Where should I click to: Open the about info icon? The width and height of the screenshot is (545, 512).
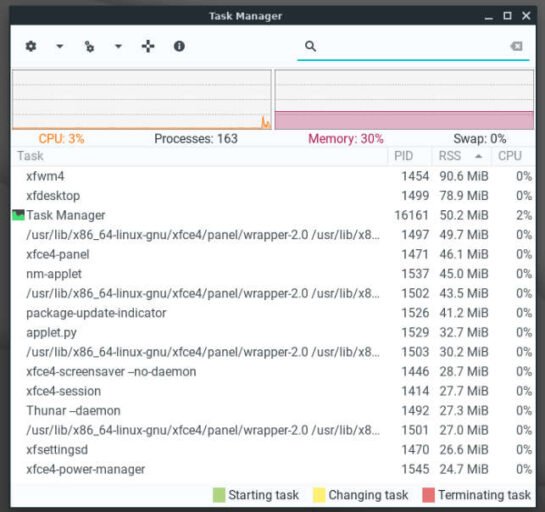[x=179, y=46]
